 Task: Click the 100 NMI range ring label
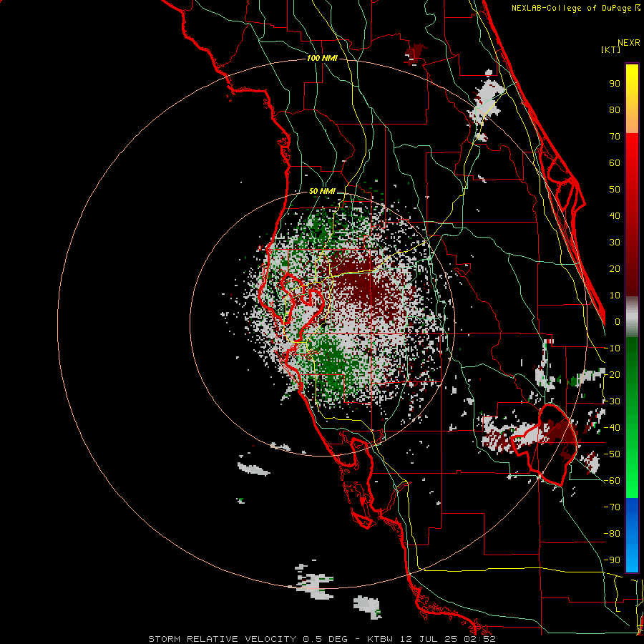[322, 59]
